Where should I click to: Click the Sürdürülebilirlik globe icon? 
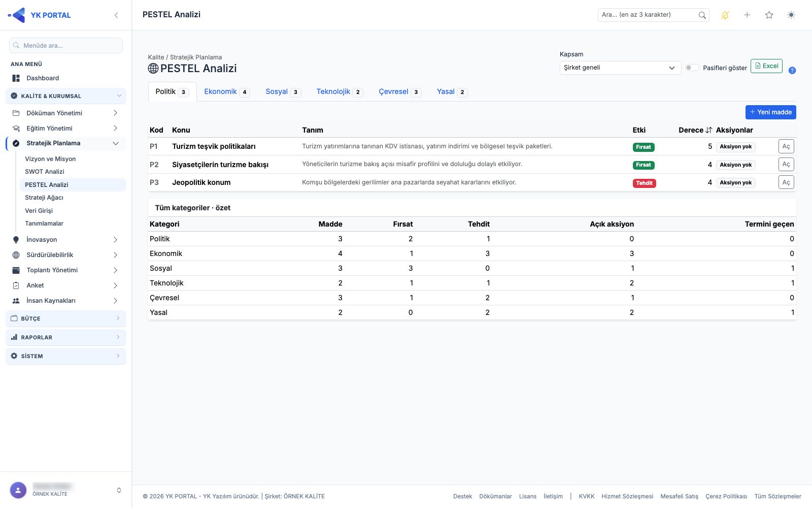pos(16,255)
